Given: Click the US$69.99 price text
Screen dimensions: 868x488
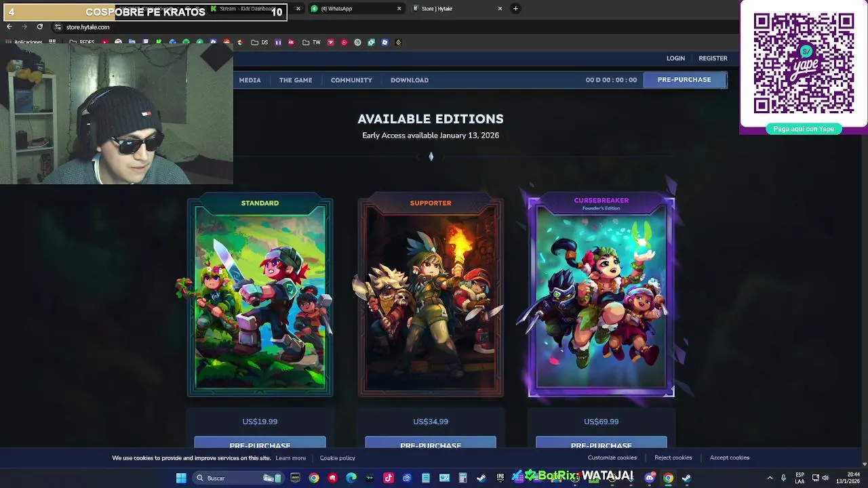Looking at the screenshot, I should [x=601, y=422].
